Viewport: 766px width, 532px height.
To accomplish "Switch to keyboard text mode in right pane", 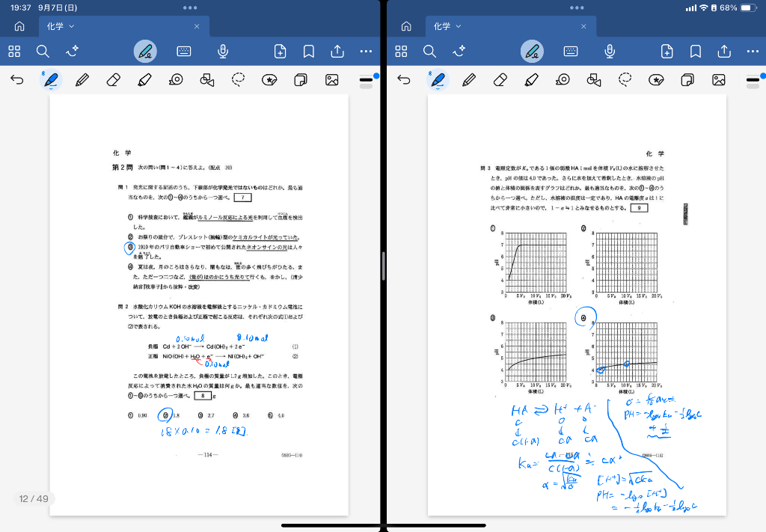I will click(x=571, y=51).
